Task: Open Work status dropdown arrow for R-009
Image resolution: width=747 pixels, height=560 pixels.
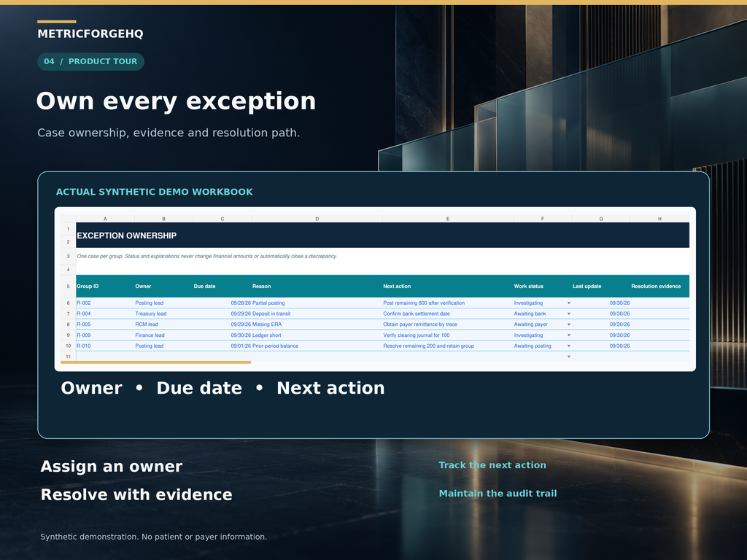Action: tap(568, 335)
